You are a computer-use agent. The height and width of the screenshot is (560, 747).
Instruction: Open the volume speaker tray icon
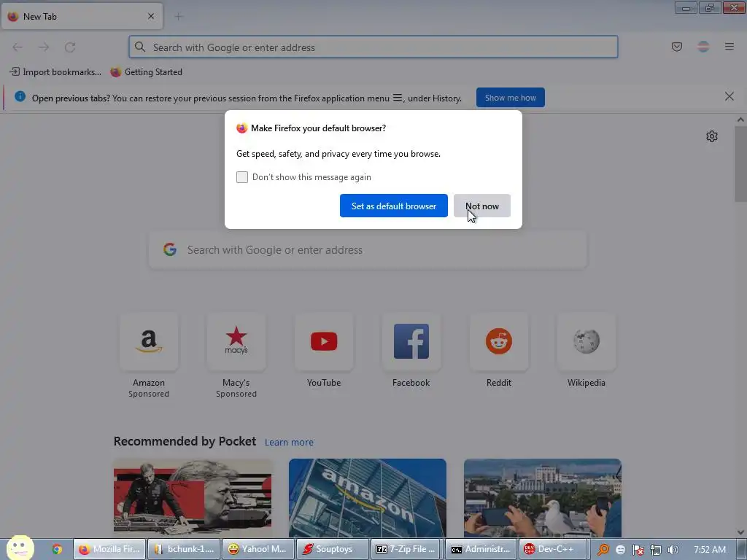pyautogui.click(x=673, y=550)
